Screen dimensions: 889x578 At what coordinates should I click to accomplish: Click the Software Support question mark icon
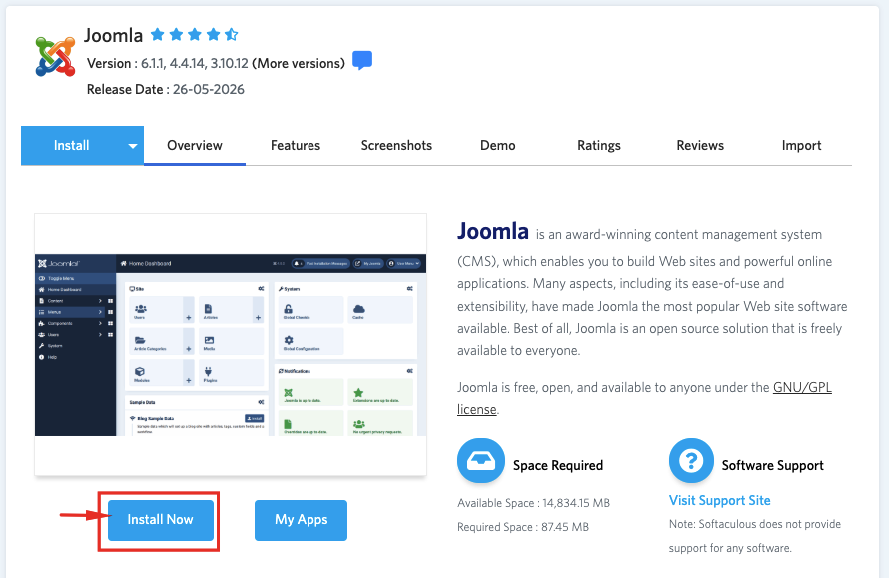[x=691, y=461]
